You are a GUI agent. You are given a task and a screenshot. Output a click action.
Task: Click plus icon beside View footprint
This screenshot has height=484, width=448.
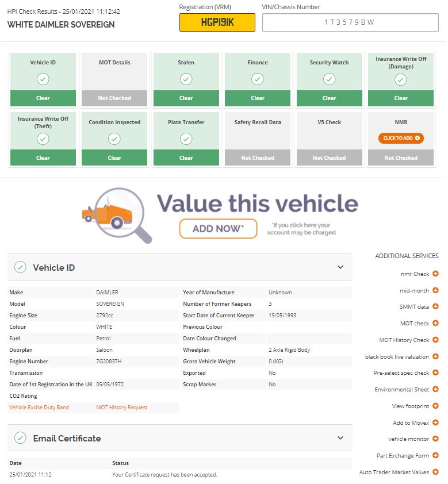[x=435, y=406]
